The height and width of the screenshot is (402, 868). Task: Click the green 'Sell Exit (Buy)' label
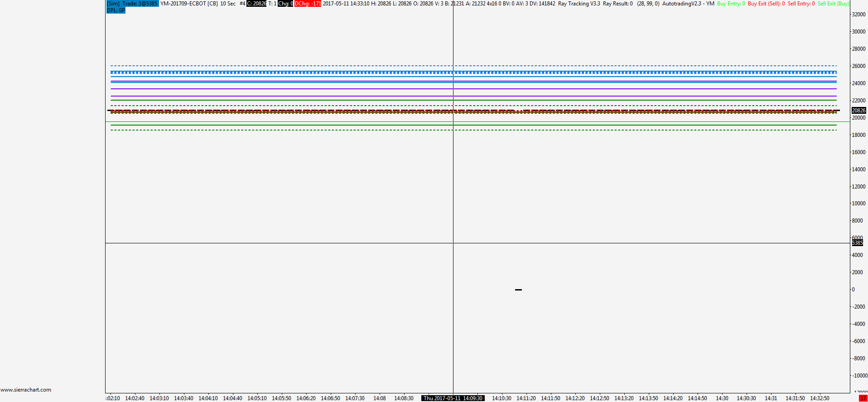click(x=834, y=4)
